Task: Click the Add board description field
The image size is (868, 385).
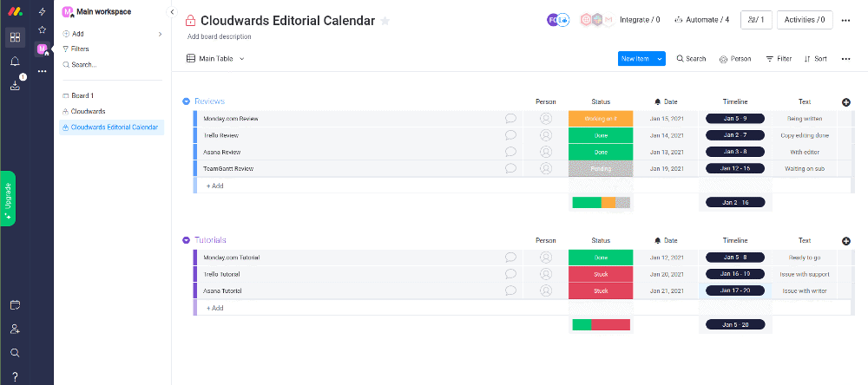Action: click(220, 37)
